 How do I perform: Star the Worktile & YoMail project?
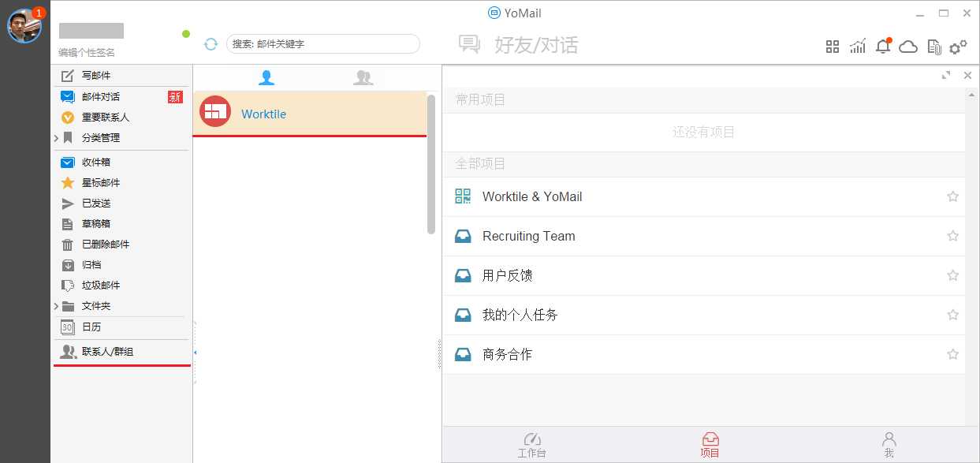[x=952, y=196]
